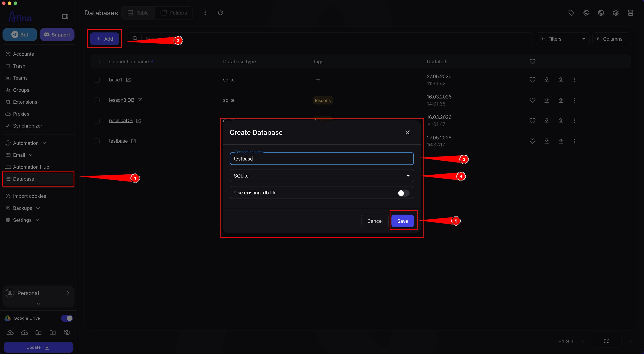Viewport: 644px width, 354px height.
Task: Open the testbase database link
Action: coord(118,141)
